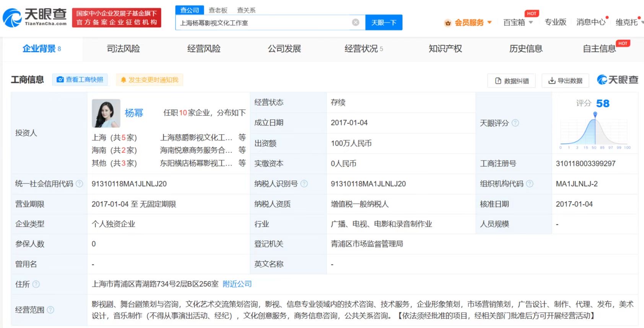Click help icon next to 住所
This screenshot has height=328, width=644.
36,284
